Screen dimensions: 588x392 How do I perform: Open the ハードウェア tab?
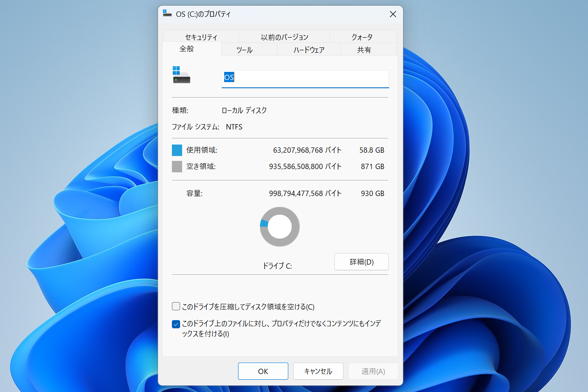click(309, 49)
